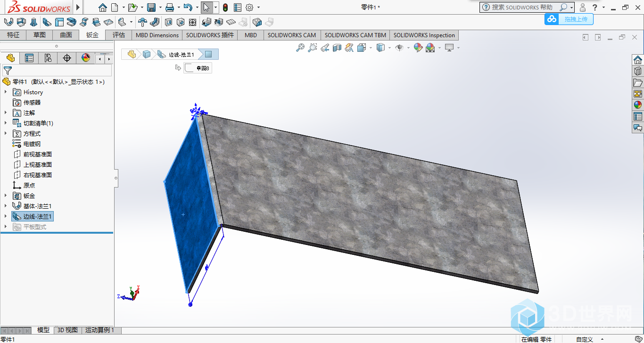Viewport: 644px width, 343px height.
Task: Toggle the Select cursor tool
Action: 206,7
